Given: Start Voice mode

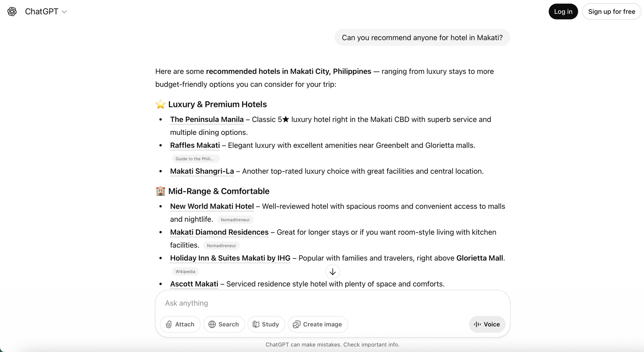Looking at the screenshot, I should coord(487,324).
